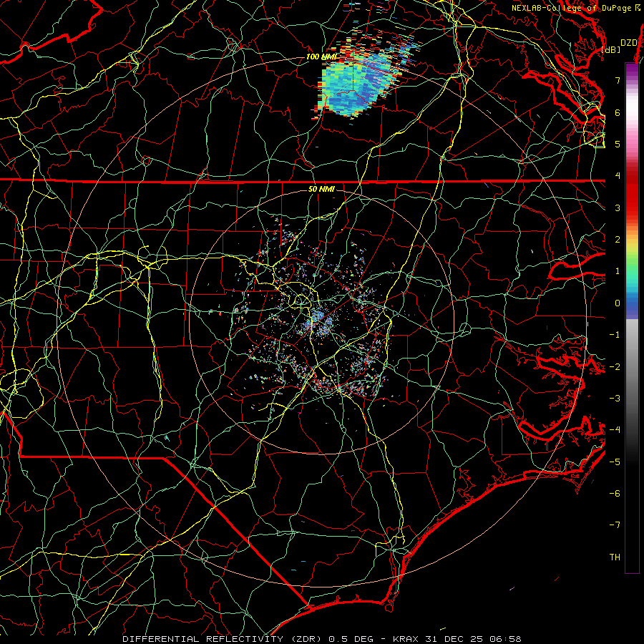This screenshot has height=644, width=644.
Task: Click the '0.5 DEG' elevation angle text
Action: pos(351,639)
